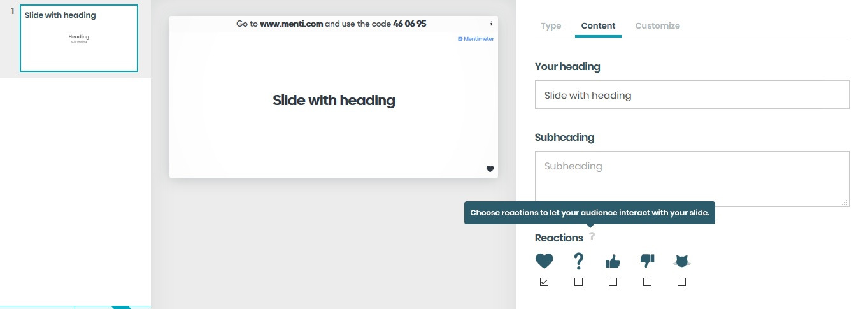
Task: Click the question mark reaction icon
Action: click(578, 261)
